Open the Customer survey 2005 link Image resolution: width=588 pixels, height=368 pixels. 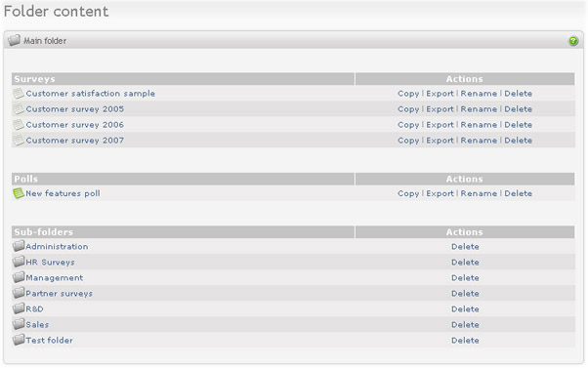pos(74,109)
